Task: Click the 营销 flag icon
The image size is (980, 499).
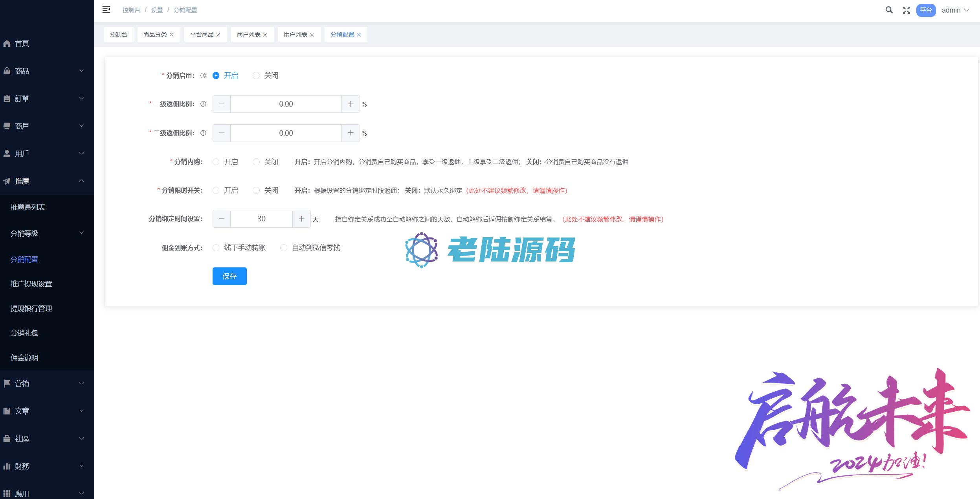Action: click(x=7, y=383)
